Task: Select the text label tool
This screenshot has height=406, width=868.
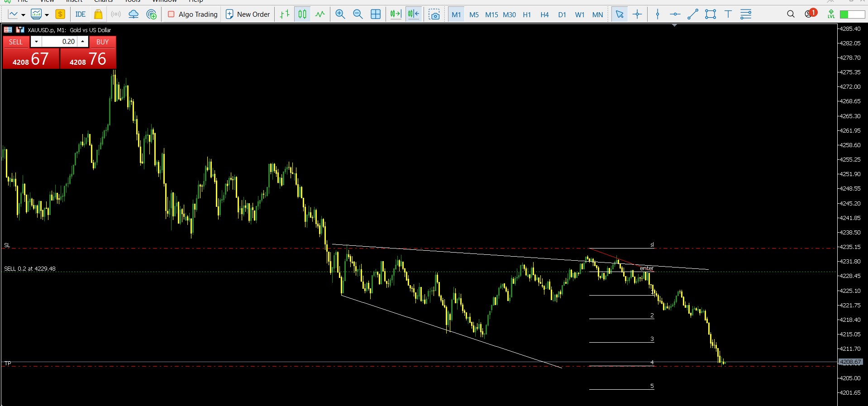Action: click(728, 14)
